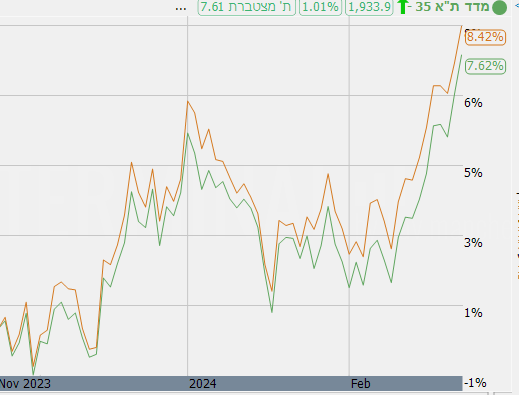Screen dimensions: 519x395
Task: Click the orange 8.42% value label
Action: tap(485, 37)
